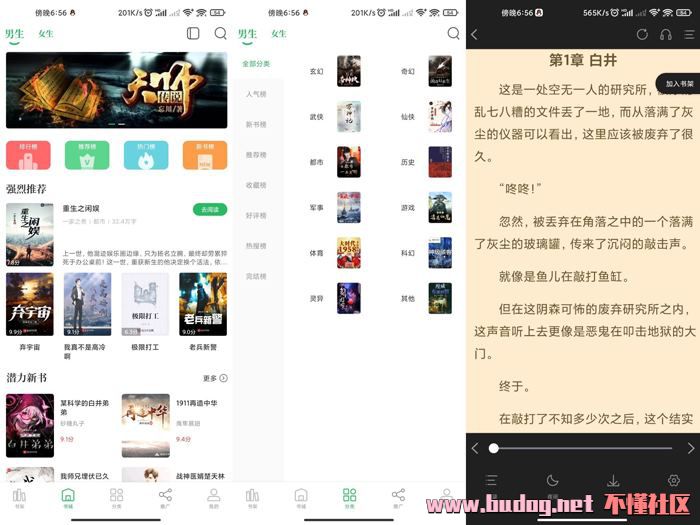Open 我的 profile in the home screen's bottom bar
Screen dimensions: 700x525
tap(214, 498)
